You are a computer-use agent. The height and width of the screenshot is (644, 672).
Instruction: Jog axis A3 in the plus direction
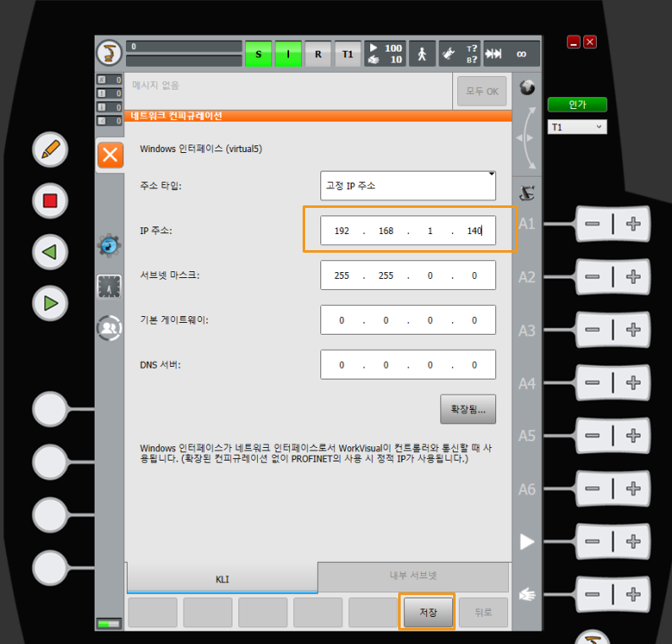(633, 330)
